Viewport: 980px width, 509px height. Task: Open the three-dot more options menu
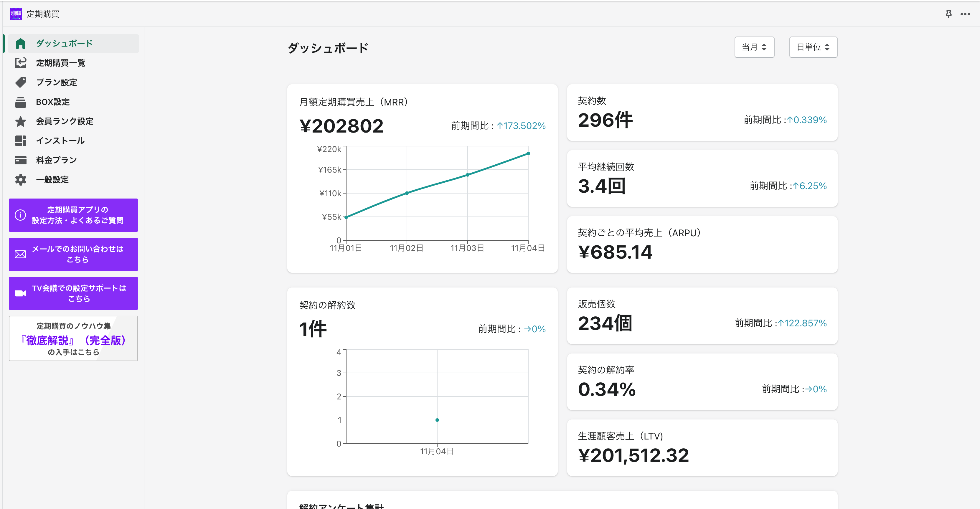click(965, 14)
